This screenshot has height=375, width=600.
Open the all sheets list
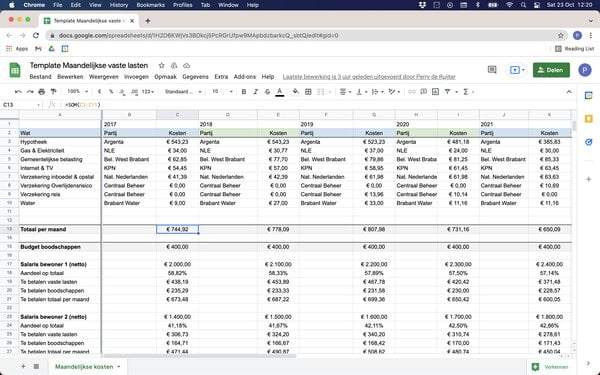click(36, 367)
